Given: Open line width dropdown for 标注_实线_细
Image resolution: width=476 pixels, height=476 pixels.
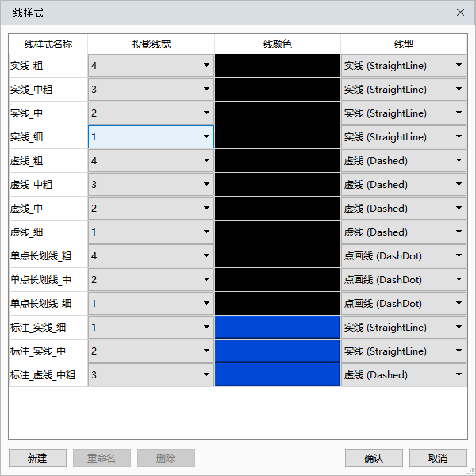Looking at the screenshot, I should point(151,327).
